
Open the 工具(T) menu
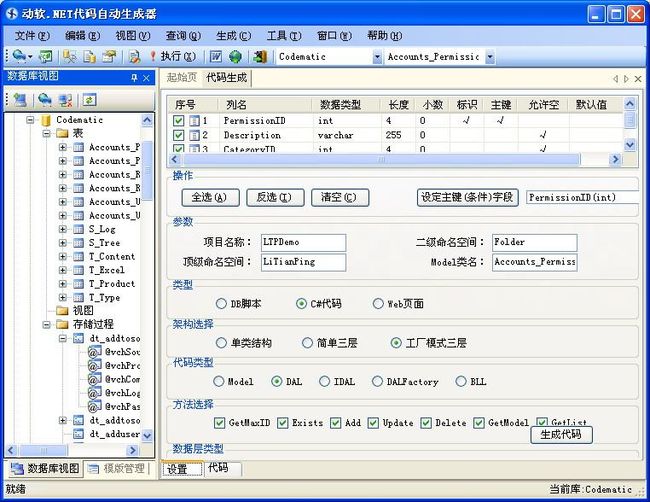[x=284, y=36]
